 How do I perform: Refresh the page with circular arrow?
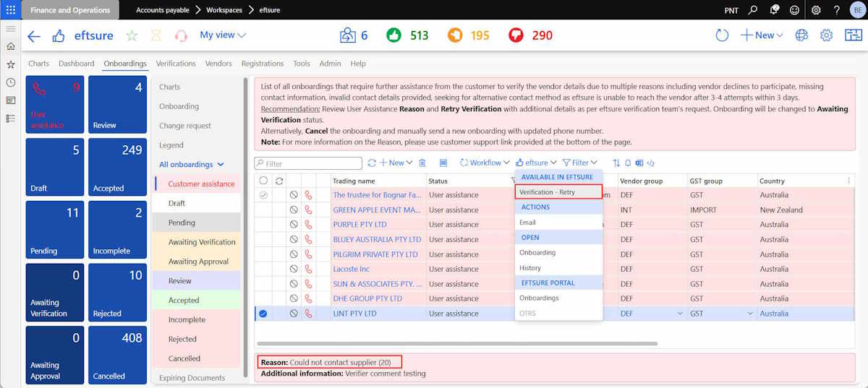(722, 35)
